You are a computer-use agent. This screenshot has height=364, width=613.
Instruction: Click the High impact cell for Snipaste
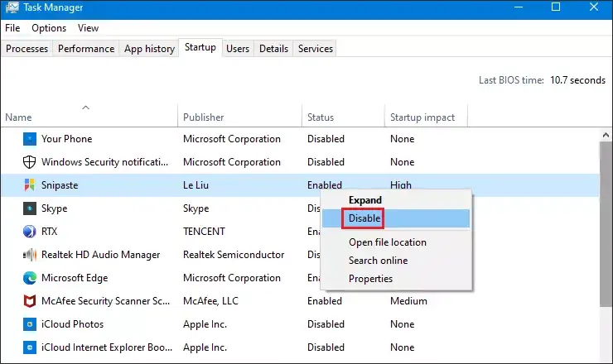pos(401,185)
